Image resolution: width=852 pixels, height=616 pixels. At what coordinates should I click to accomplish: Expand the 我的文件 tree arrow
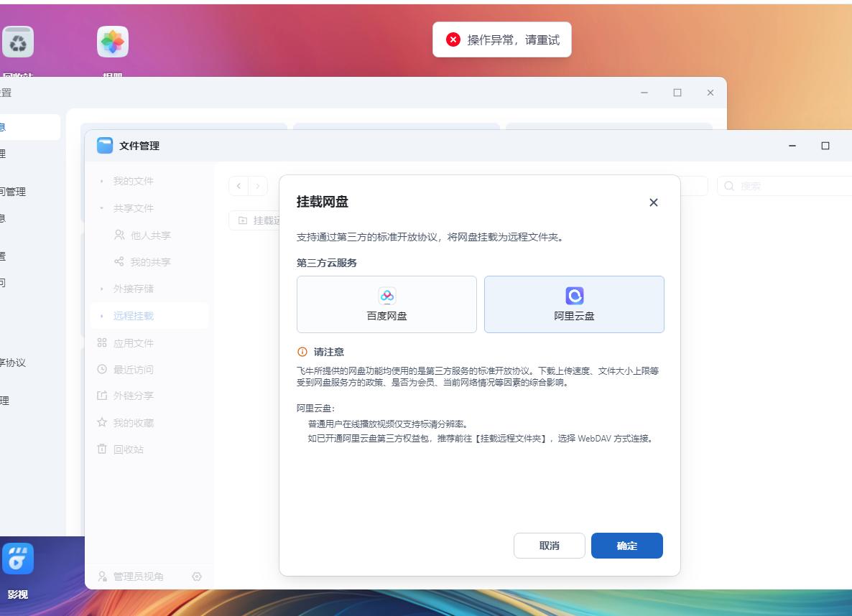101,181
